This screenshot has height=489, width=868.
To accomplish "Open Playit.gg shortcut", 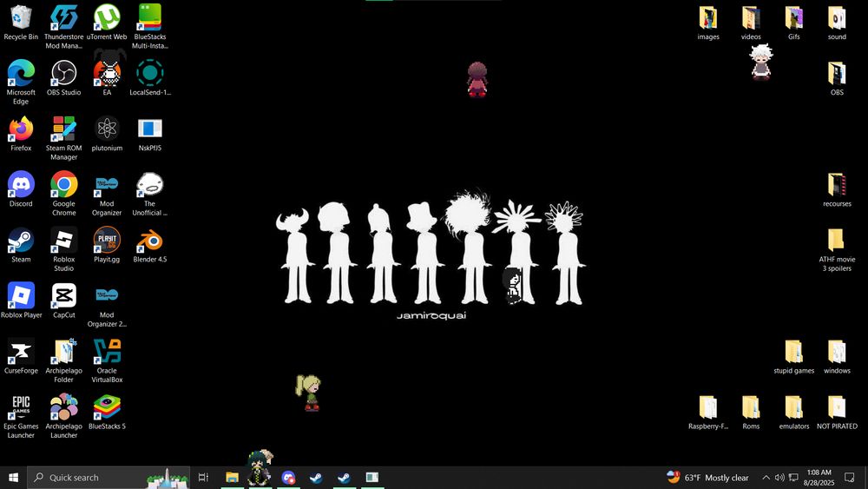I will point(107,245).
